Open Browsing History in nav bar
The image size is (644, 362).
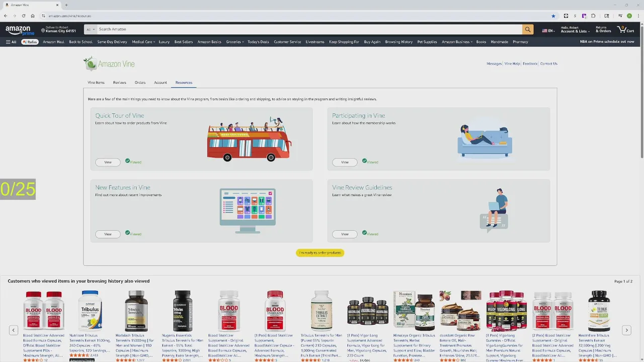[x=399, y=42]
